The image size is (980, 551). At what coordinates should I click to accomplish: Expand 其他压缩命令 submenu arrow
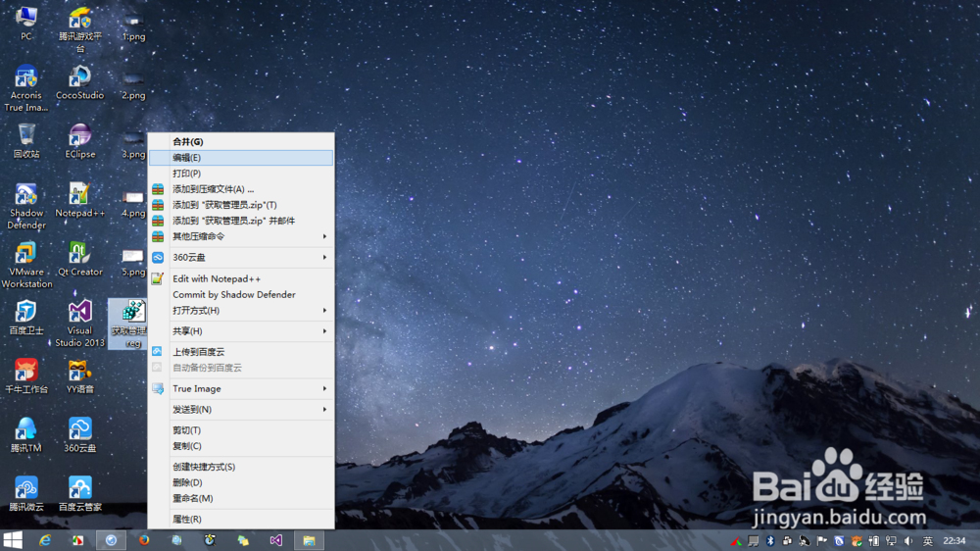(324, 236)
